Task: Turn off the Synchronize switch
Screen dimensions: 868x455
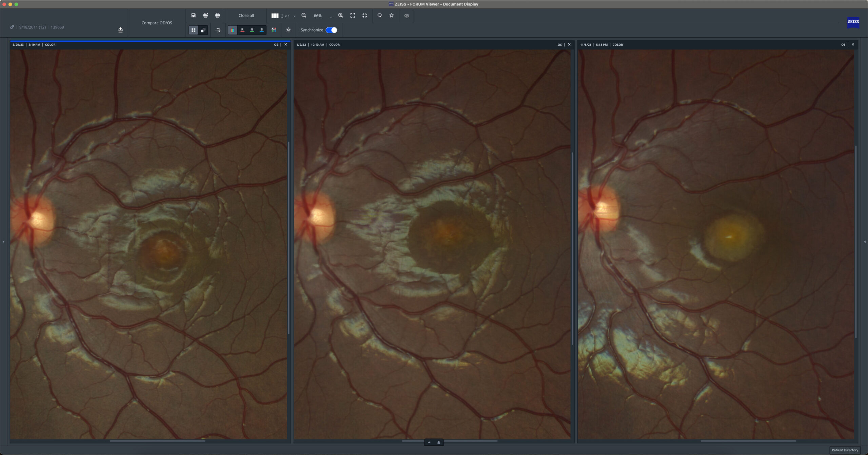Action: (331, 30)
